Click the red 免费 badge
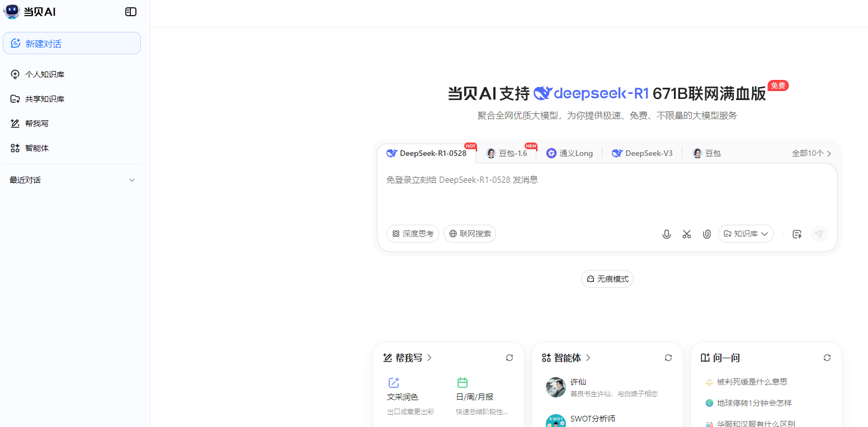The width and height of the screenshot is (868, 427). [x=778, y=86]
